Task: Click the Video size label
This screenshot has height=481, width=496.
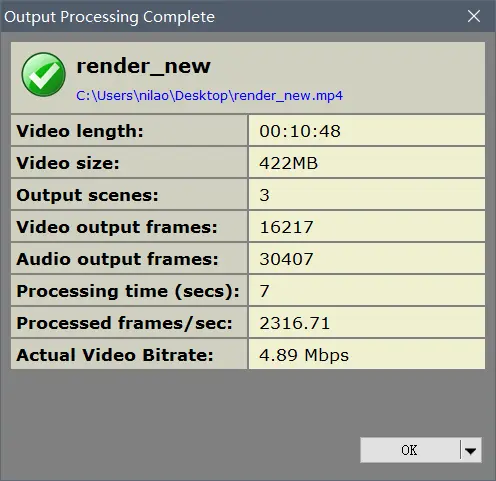Action: coord(68,163)
